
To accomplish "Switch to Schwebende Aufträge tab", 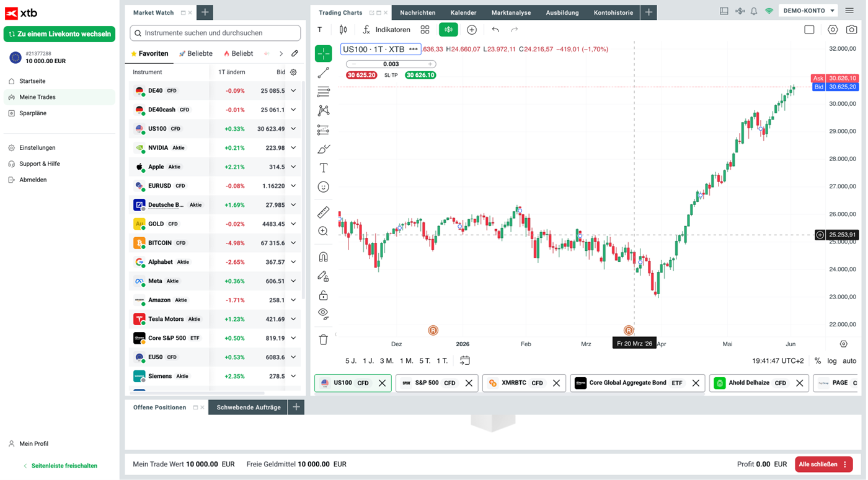I will (x=249, y=408).
